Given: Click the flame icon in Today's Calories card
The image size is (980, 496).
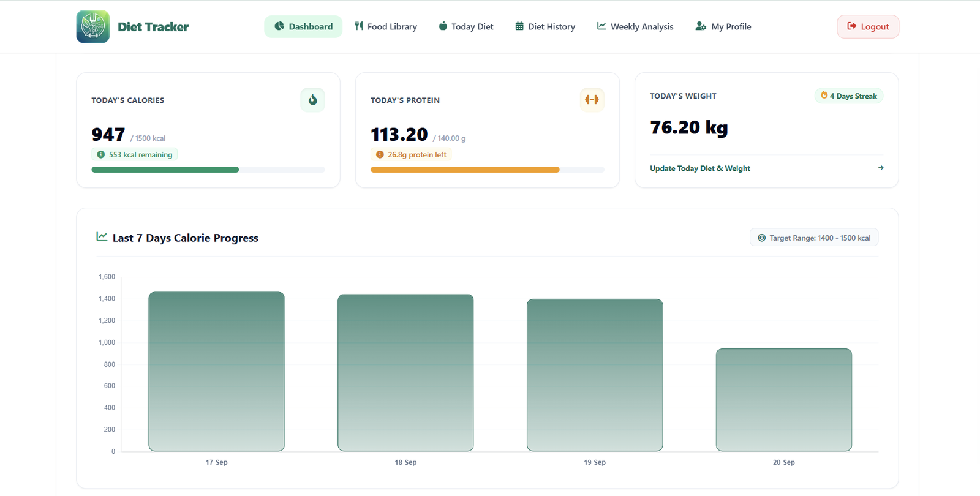Looking at the screenshot, I should (312, 100).
